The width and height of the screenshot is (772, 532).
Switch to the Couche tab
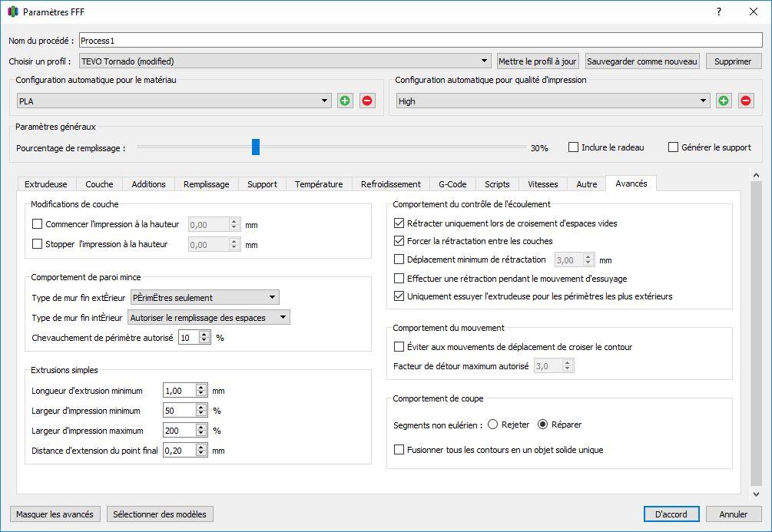click(99, 184)
